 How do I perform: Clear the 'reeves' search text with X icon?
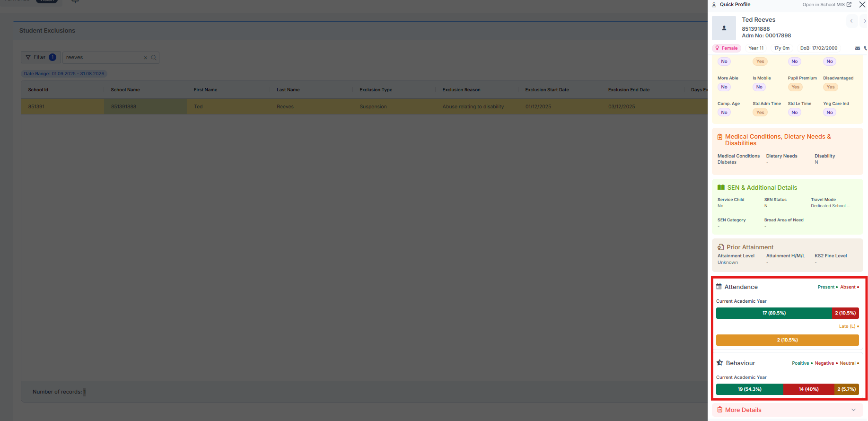tap(145, 58)
